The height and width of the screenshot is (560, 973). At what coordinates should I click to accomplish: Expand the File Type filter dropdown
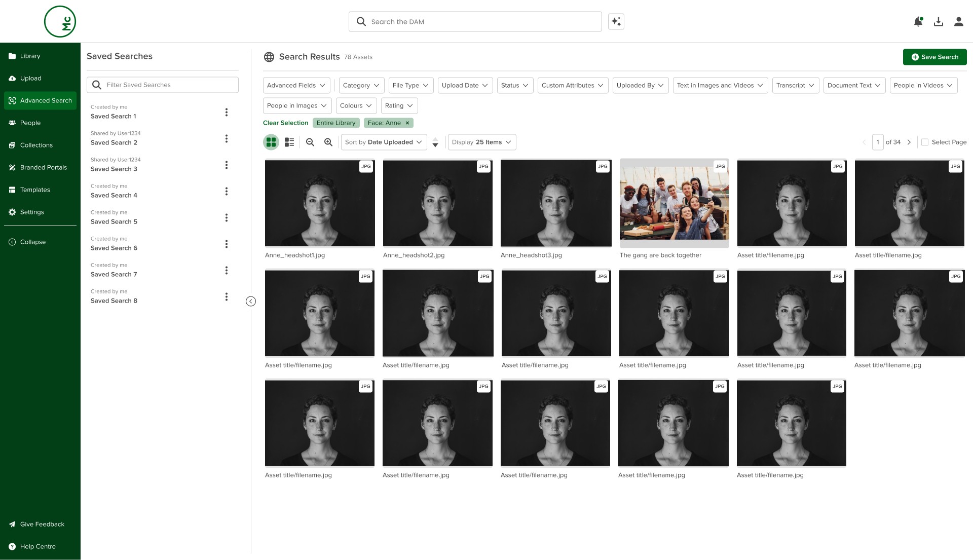410,85
